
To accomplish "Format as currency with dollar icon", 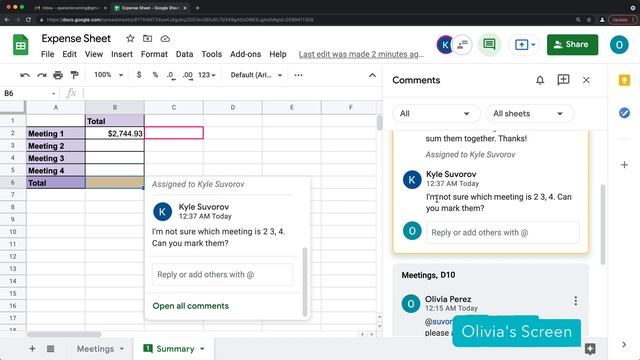I will coord(139,75).
